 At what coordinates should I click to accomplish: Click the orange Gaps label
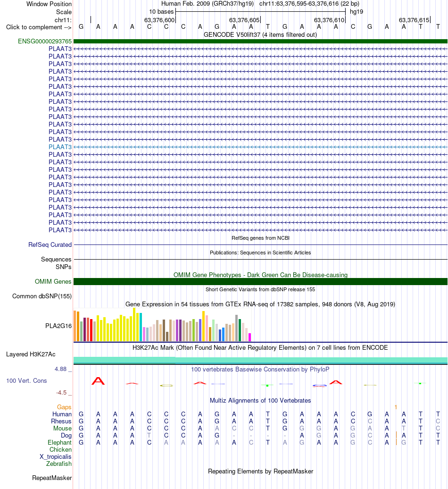[x=64, y=407]
